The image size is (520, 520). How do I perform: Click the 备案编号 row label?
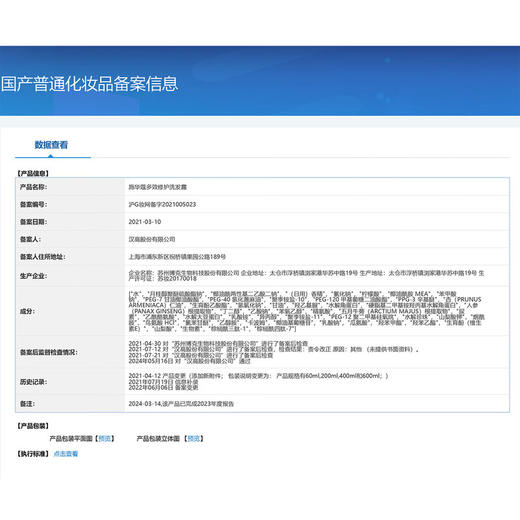coord(33,204)
